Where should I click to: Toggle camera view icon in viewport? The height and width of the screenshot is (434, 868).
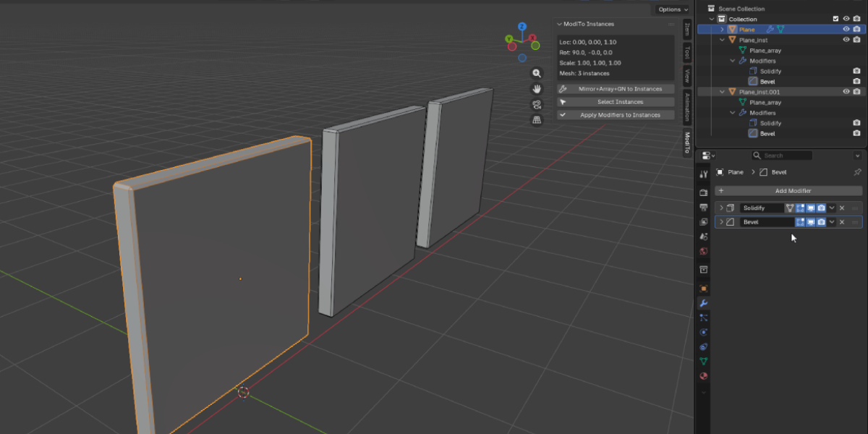click(537, 105)
